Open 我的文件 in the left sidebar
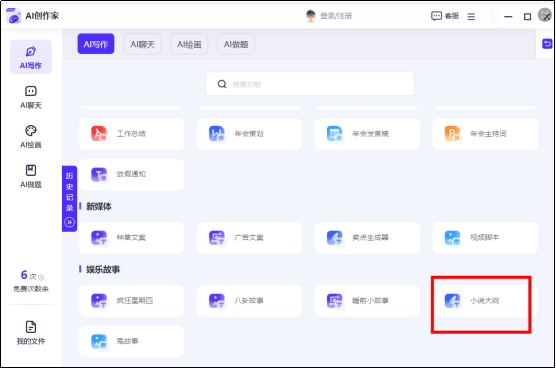The height and width of the screenshot is (368, 556). pyautogui.click(x=31, y=333)
